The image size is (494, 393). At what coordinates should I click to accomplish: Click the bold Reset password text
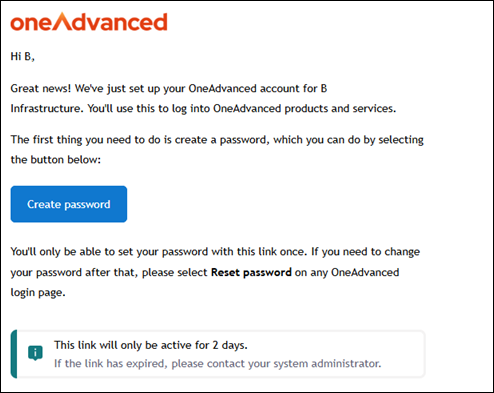[251, 272]
